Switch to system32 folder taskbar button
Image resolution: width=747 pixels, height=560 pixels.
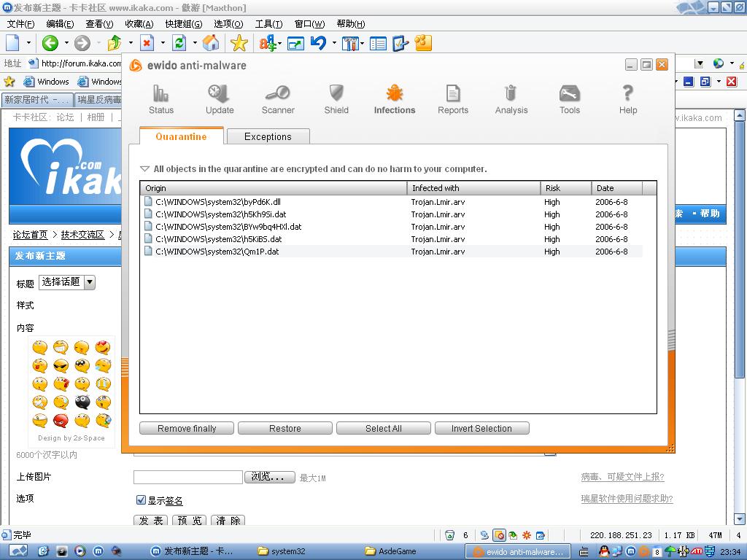305,551
